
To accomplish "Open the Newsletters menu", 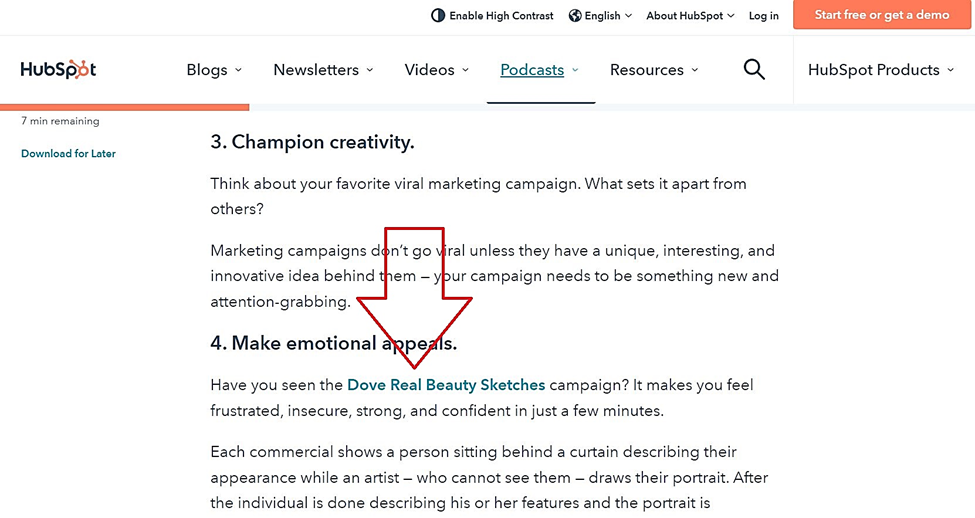I will (323, 70).
